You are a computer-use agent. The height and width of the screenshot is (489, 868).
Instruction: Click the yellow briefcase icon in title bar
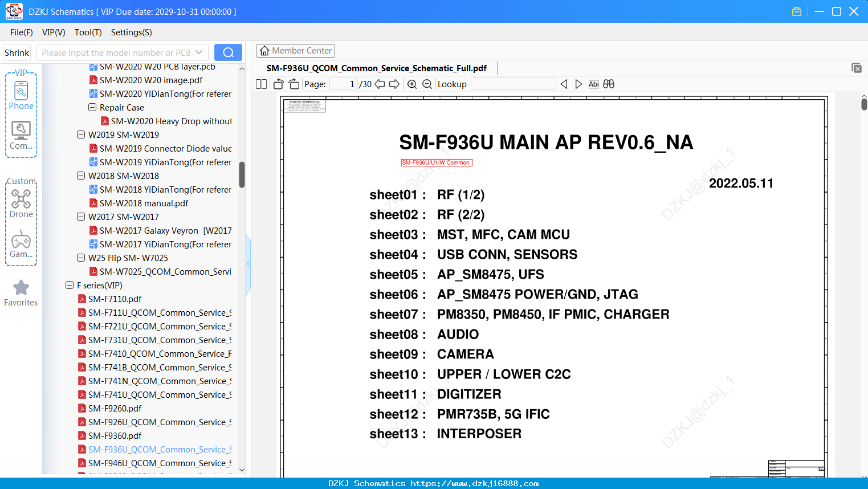(797, 11)
